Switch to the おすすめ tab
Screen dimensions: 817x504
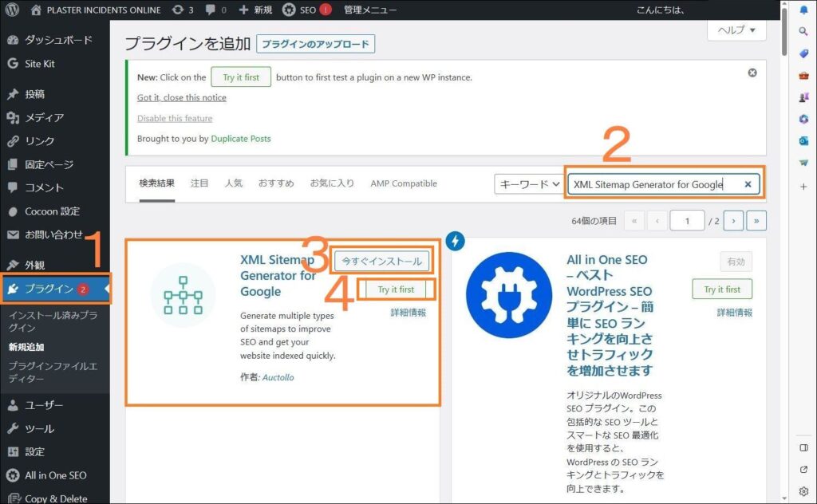[276, 183]
